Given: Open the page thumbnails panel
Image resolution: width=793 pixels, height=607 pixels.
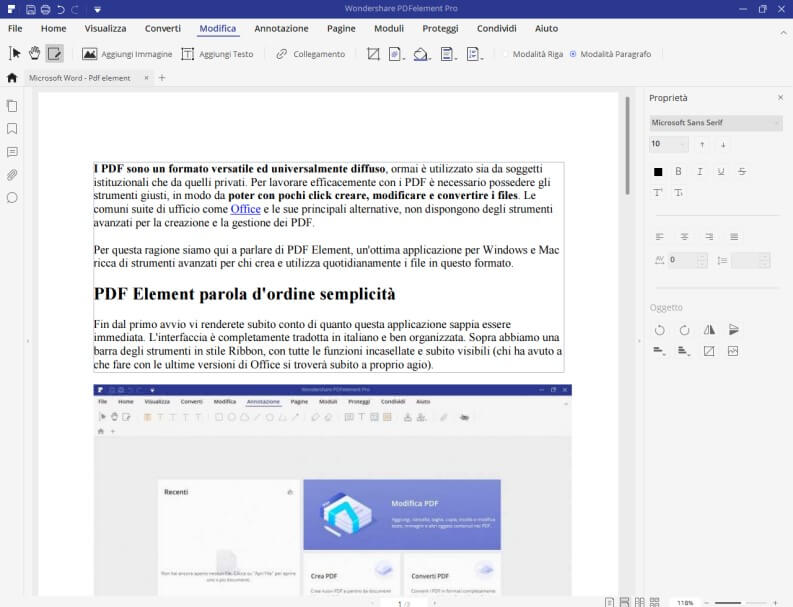Looking at the screenshot, I should click(x=12, y=106).
